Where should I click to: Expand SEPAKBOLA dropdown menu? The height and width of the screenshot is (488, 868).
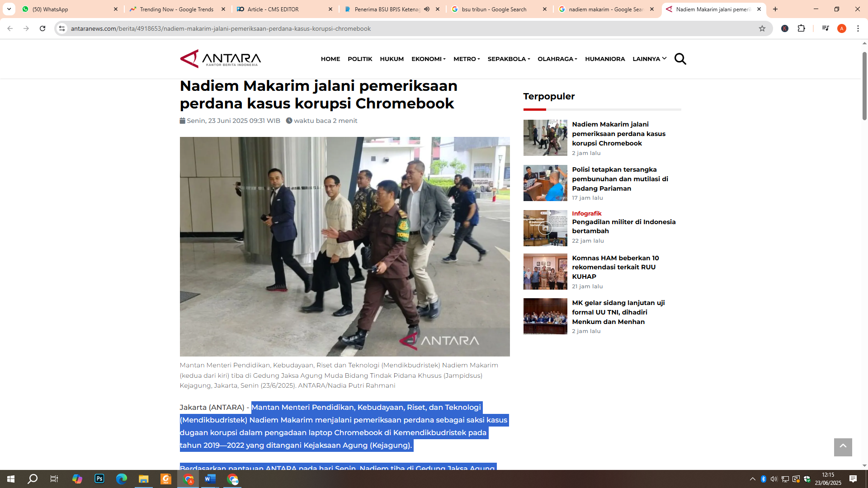coord(509,59)
